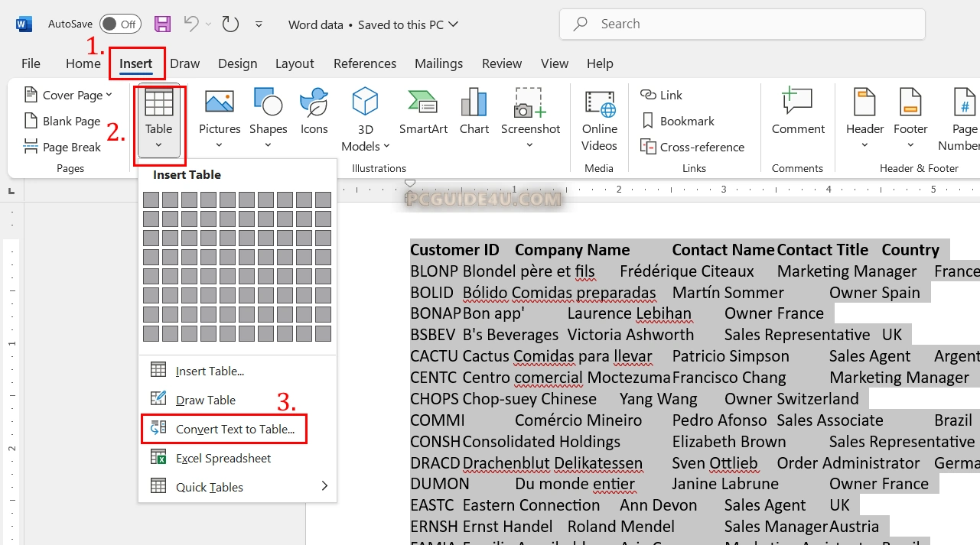Image resolution: width=980 pixels, height=545 pixels.
Task: Expand the 3D Models dropdown
Action: pyautogui.click(x=386, y=147)
